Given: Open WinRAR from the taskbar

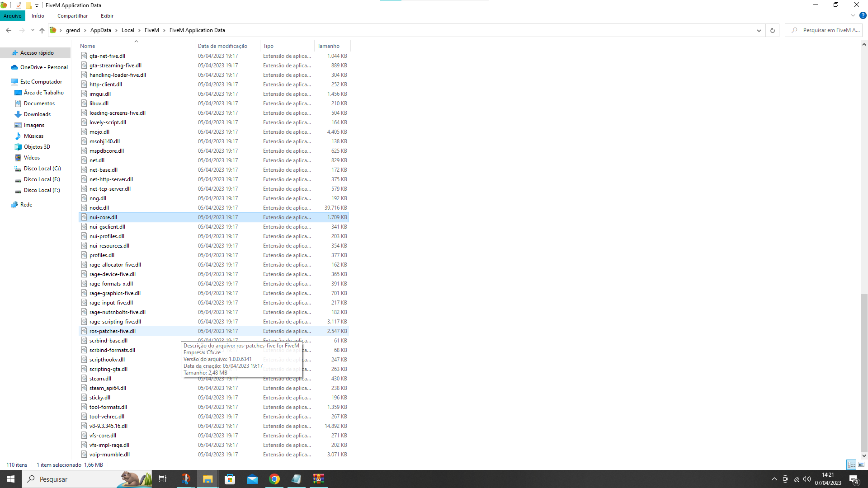Looking at the screenshot, I should click(319, 479).
